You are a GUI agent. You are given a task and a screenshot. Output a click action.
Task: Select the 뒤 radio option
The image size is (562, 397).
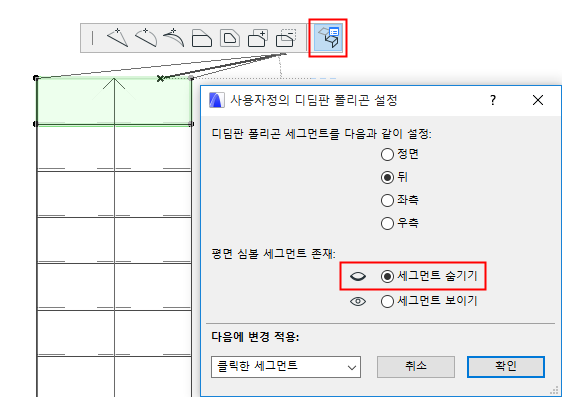point(387,177)
